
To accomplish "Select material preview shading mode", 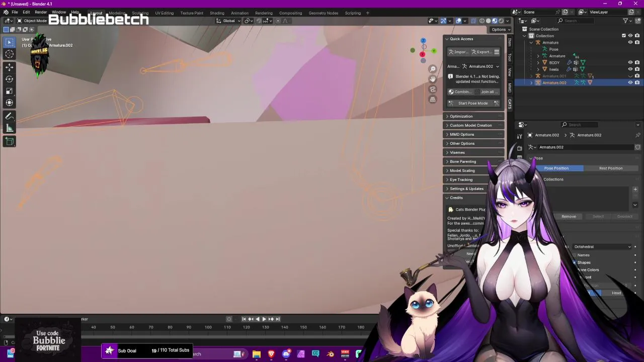I will (x=495, y=21).
